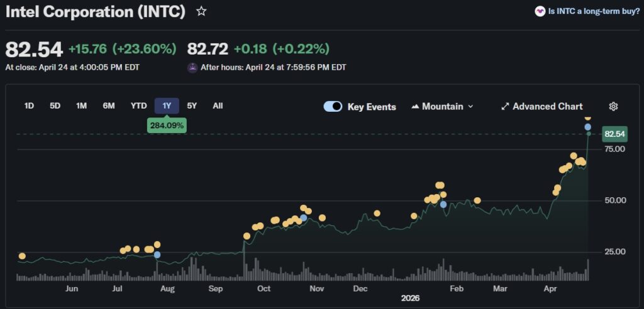The image size is (644, 309).
Task: Open chart settings gear icon
Action: [x=613, y=107]
